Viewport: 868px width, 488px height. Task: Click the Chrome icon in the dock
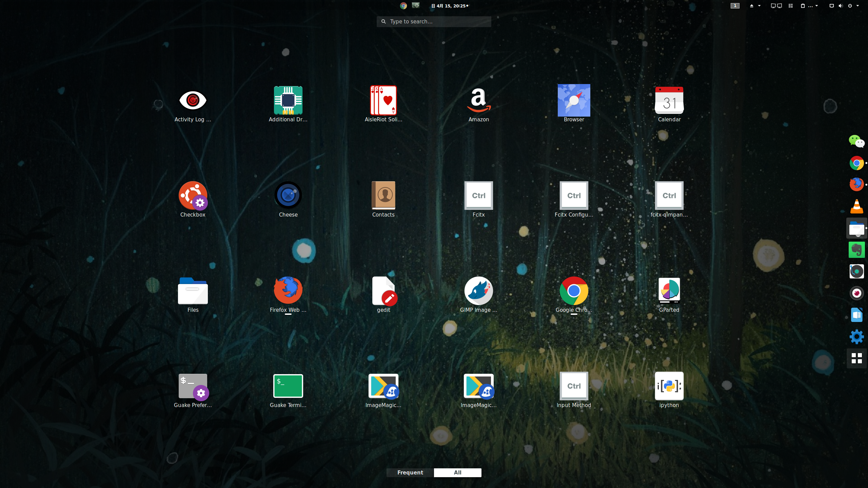tap(856, 163)
